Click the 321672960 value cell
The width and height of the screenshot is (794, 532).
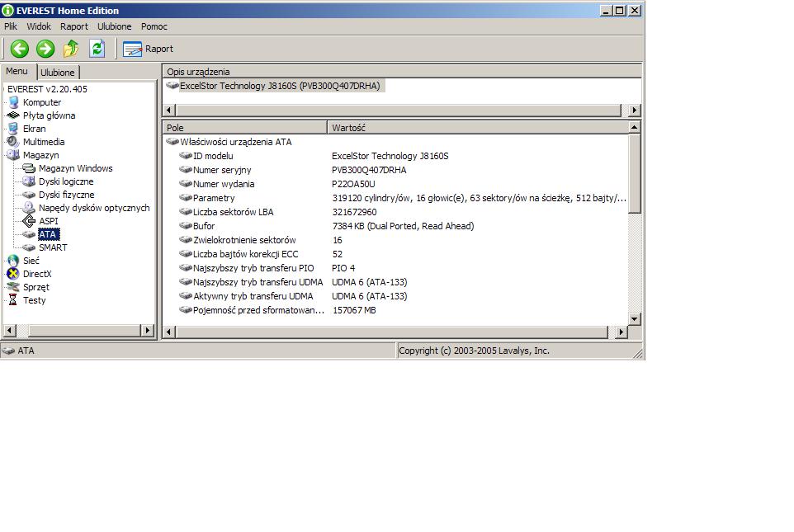coord(354,212)
